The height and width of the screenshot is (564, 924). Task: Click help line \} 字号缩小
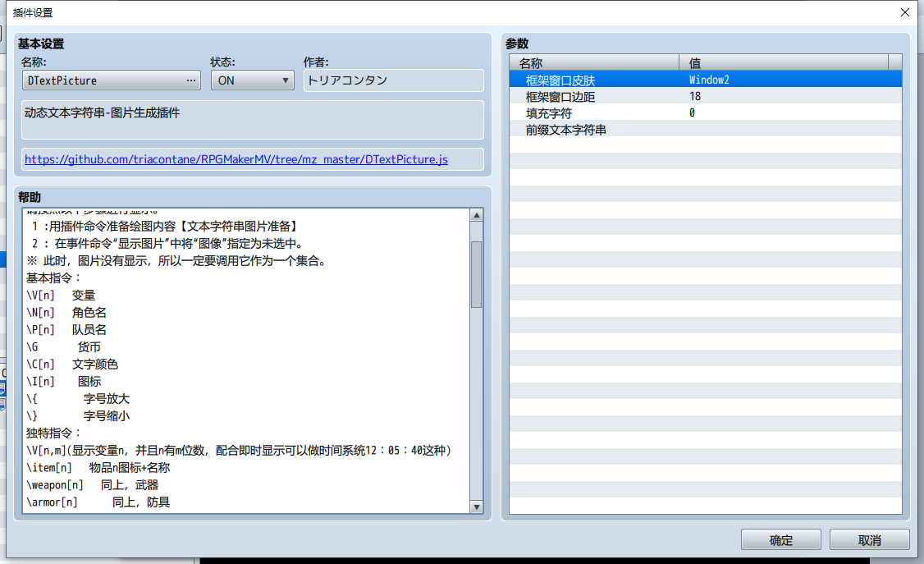[x=78, y=416]
